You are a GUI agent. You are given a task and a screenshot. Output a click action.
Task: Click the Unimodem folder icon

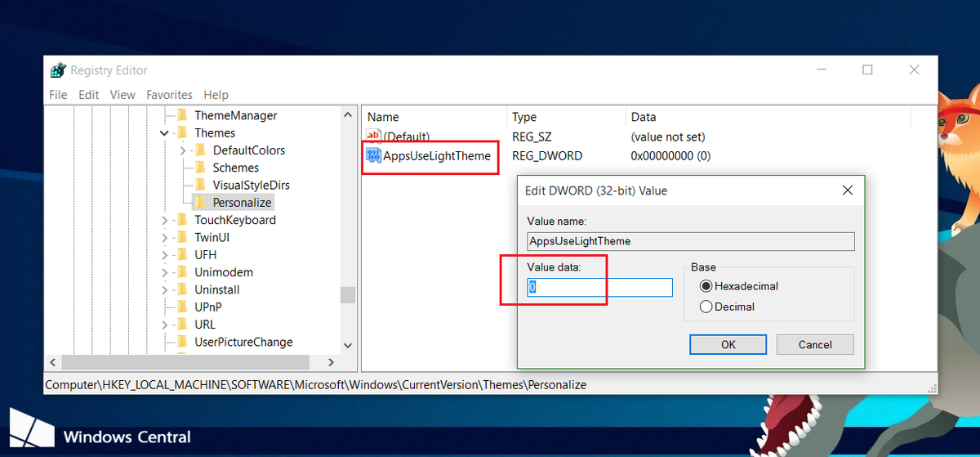182,272
